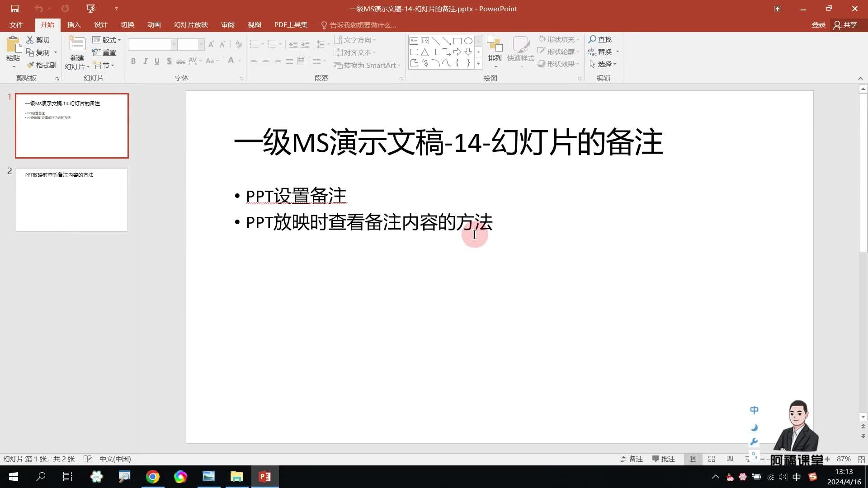Click Convert to SmartArt button
The height and width of the screenshot is (488, 868).
point(367,66)
